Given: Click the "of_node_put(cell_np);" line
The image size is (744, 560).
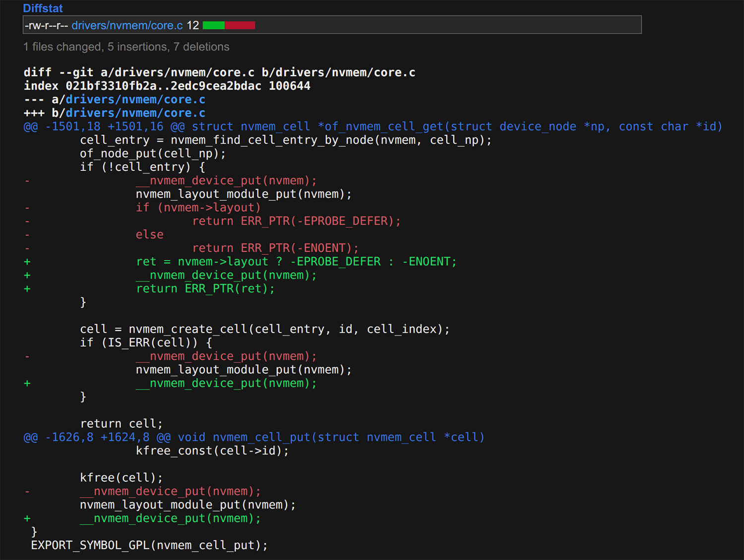Looking at the screenshot, I should pyautogui.click(x=153, y=154).
